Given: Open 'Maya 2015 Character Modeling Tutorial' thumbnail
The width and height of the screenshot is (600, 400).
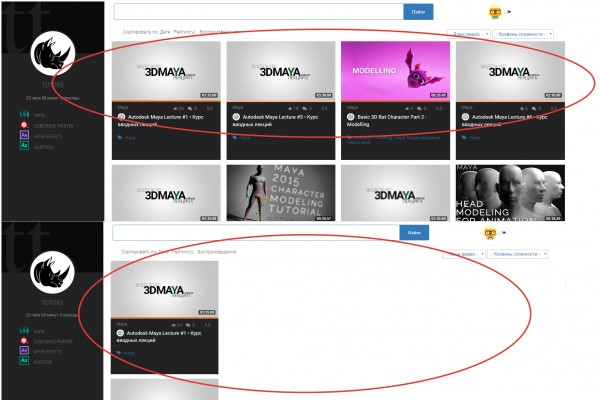Looking at the screenshot, I should (x=281, y=193).
